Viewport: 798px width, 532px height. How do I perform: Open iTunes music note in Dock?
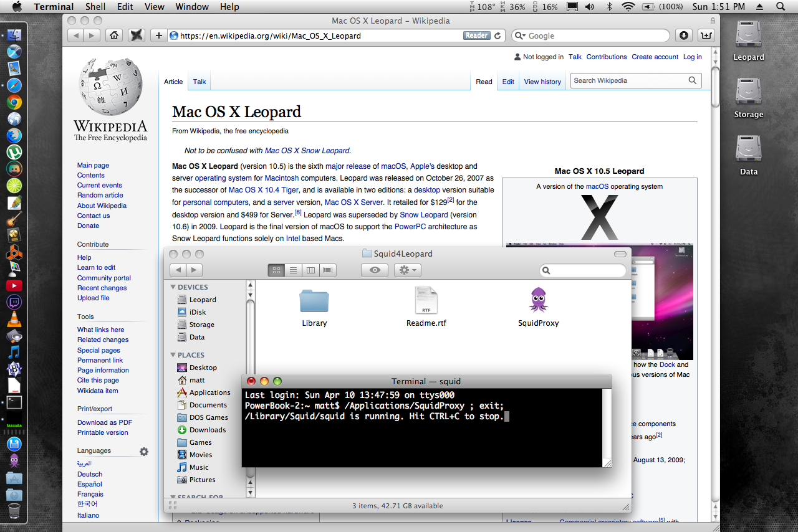click(x=14, y=352)
